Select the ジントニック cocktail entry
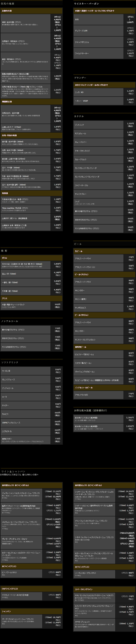Viewport: 136px width, 644px height. [x=104, y=125]
